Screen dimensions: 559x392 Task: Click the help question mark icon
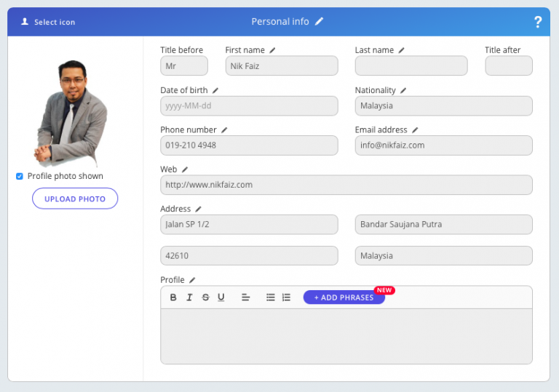(x=538, y=22)
